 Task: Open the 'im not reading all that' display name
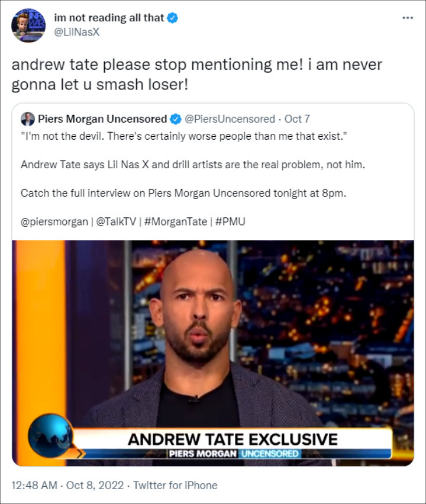pos(109,18)
